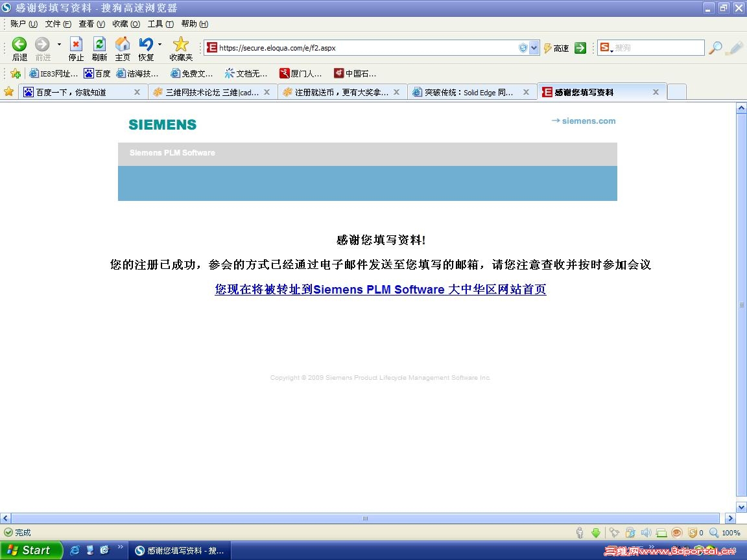Open the back/forward history dropdown arrow
This screenshot has height=560, width=747.
(x=59, y=44)
